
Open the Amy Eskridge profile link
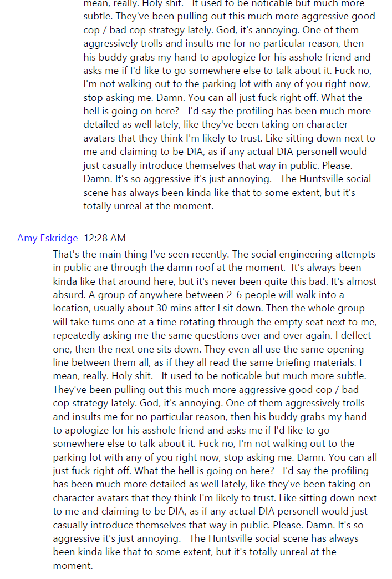48,238
